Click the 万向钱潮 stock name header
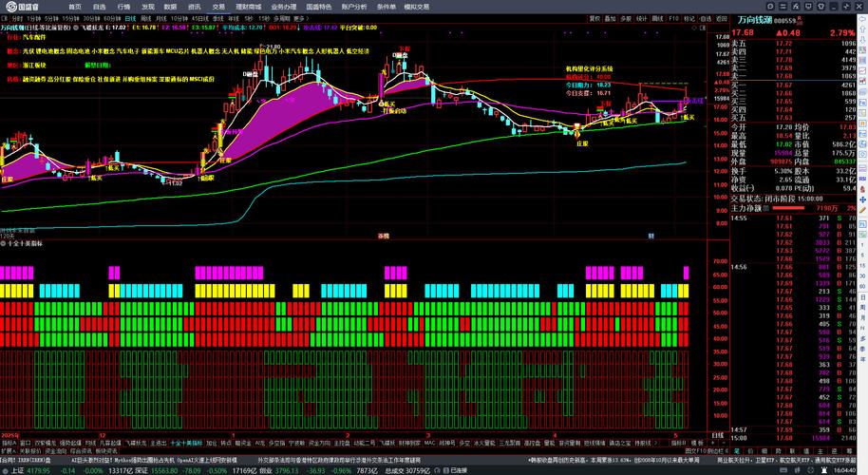 point(755,20)
